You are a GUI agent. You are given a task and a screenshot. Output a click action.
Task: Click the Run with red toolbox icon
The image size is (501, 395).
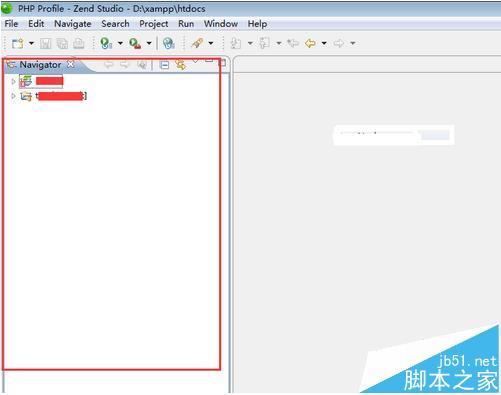pos(135,43)
